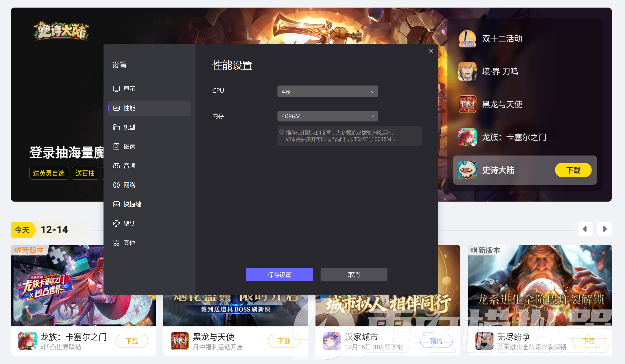
Task: Click the 保存设置 save button
Action: pyautogui.click(x=279, y=275)
